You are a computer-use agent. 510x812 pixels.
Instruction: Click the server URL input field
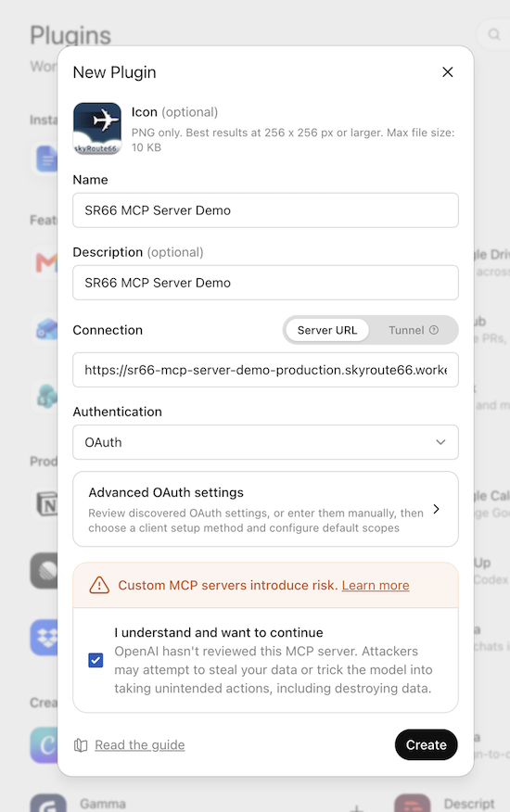click(x=265, y=370)
